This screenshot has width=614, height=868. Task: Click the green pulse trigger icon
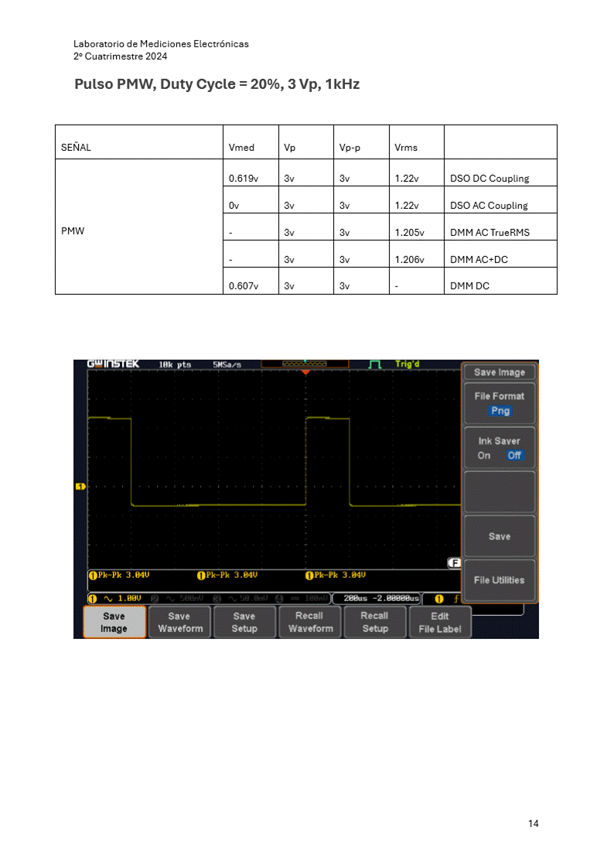click(375, 364)
